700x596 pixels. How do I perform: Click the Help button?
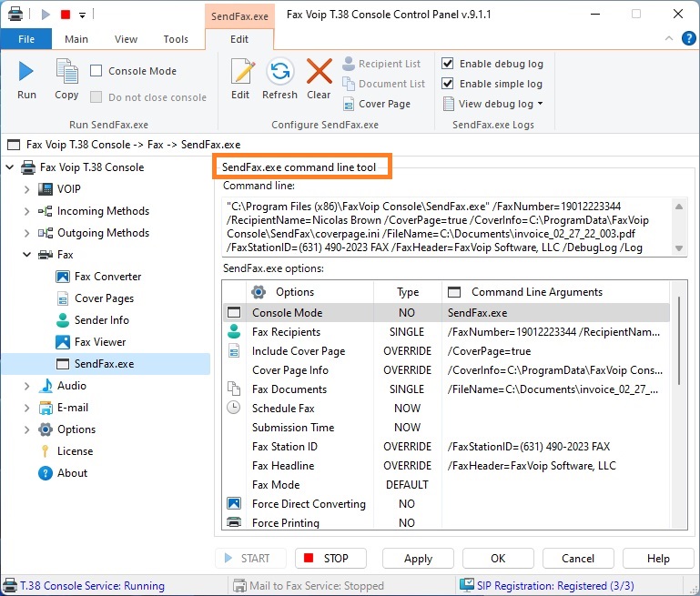pos(658,559)
